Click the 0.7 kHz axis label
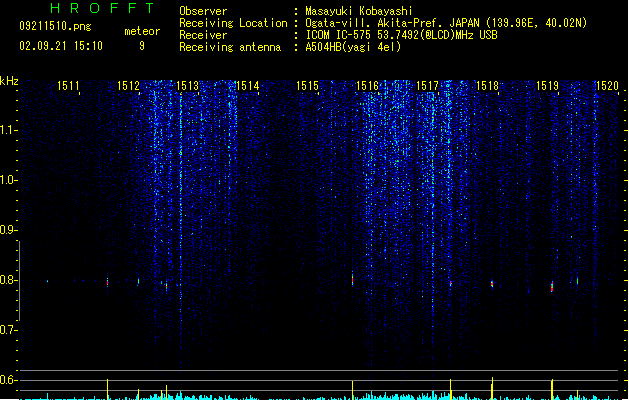 8,330
